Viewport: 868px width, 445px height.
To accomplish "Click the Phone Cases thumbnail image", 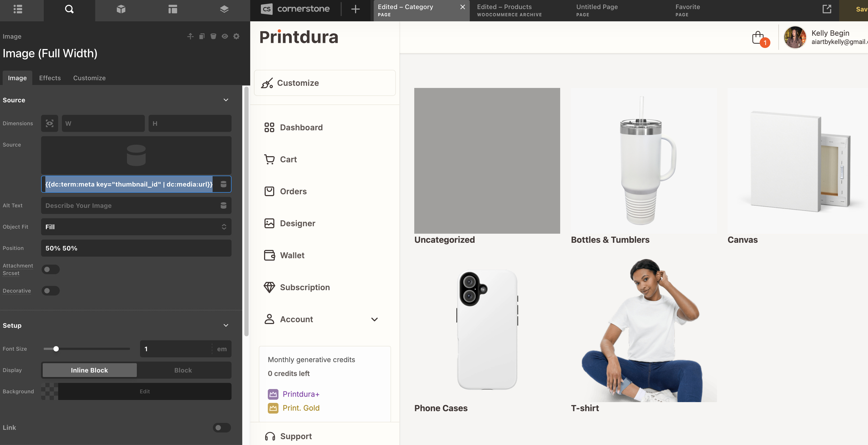I will [487, 329].
